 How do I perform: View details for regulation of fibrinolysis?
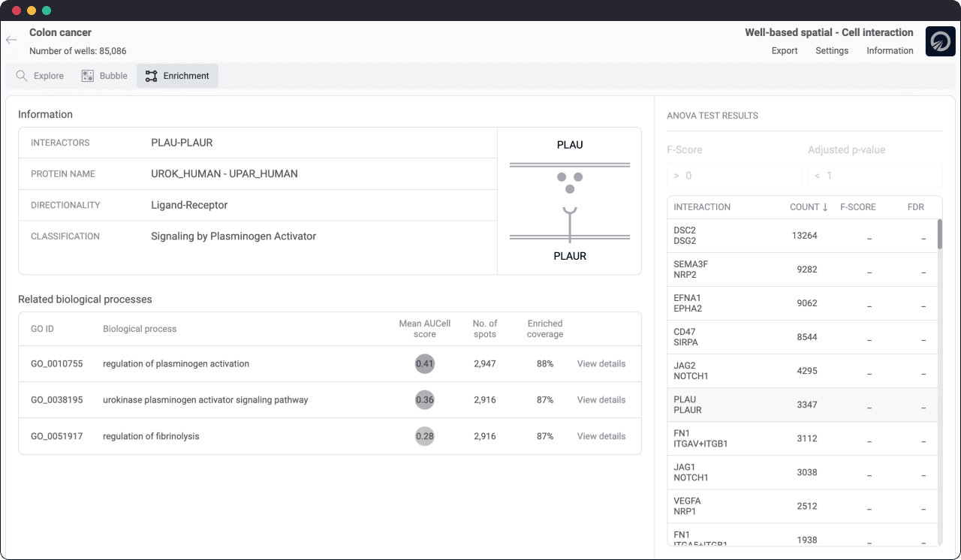click(601, 436)
